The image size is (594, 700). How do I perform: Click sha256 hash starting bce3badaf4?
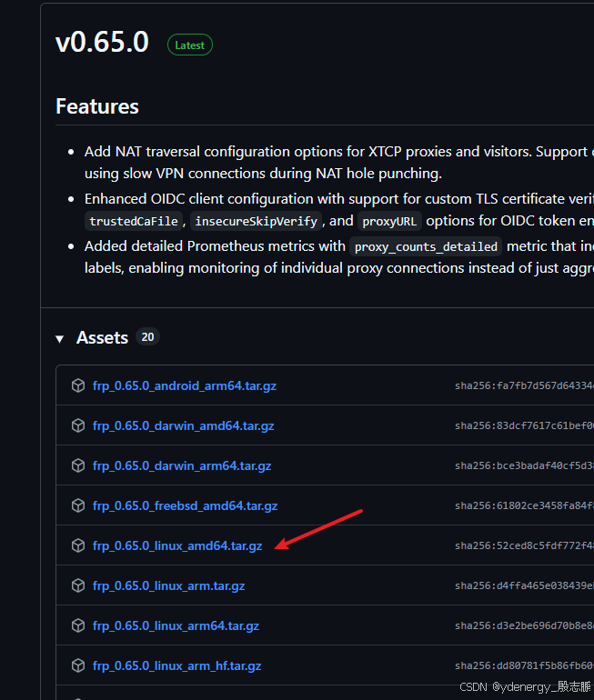[x=524, y=466]
